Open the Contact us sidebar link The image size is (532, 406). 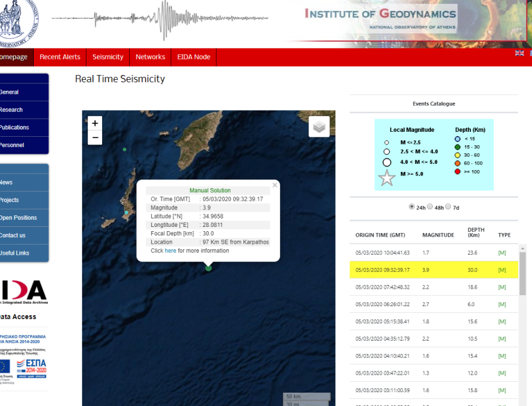(13, 235)
